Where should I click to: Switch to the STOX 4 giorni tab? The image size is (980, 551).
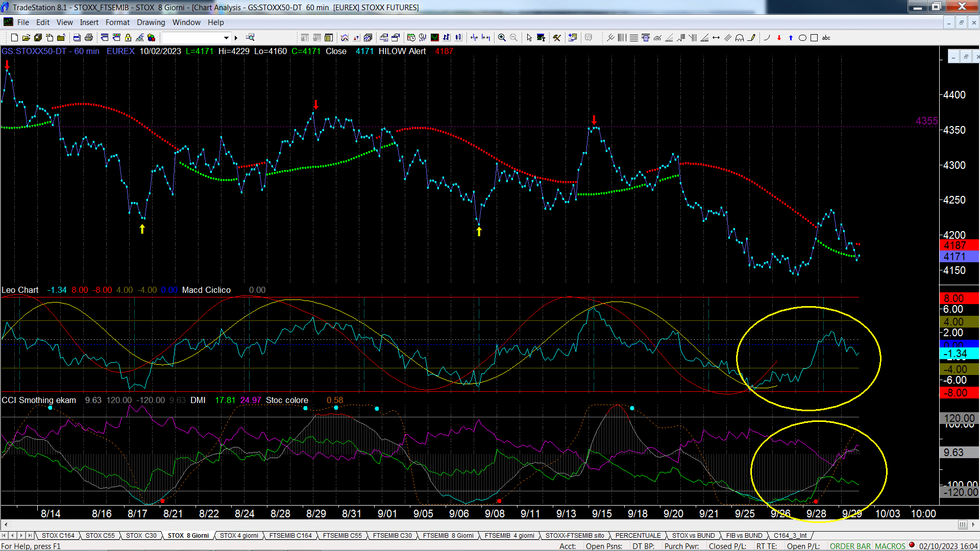239,536
